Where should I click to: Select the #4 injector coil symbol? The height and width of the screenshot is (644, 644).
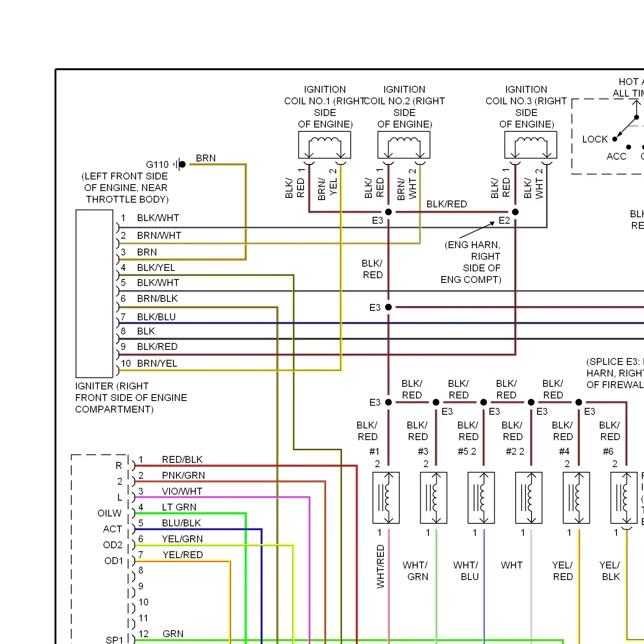pos(577,498)
